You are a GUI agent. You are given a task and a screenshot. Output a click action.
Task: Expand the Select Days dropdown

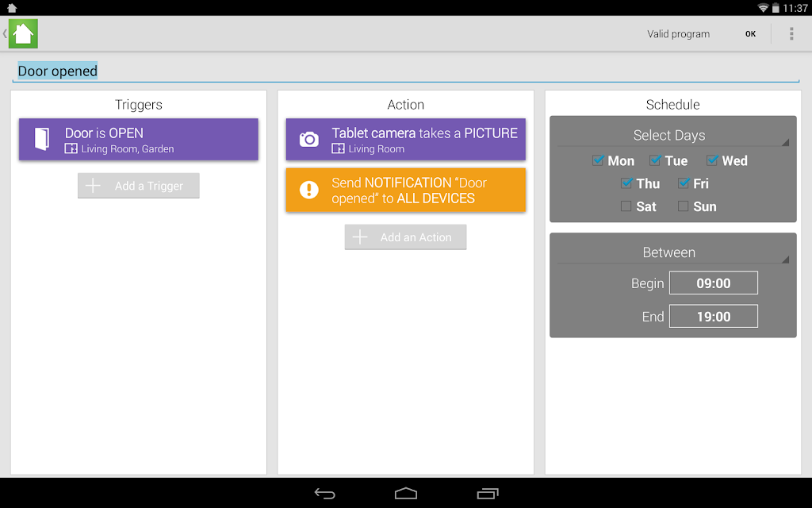click(x=672, y=135)
